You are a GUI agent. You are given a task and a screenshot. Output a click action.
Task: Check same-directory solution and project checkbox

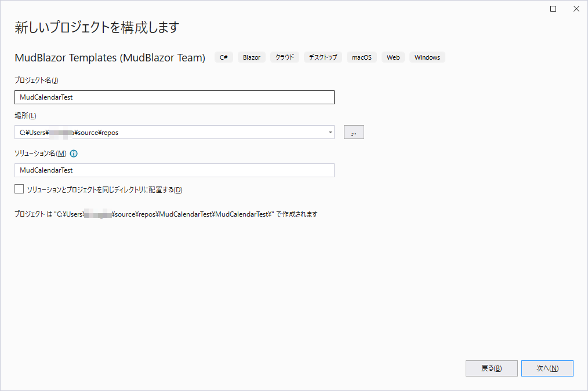tap(19, 189)
